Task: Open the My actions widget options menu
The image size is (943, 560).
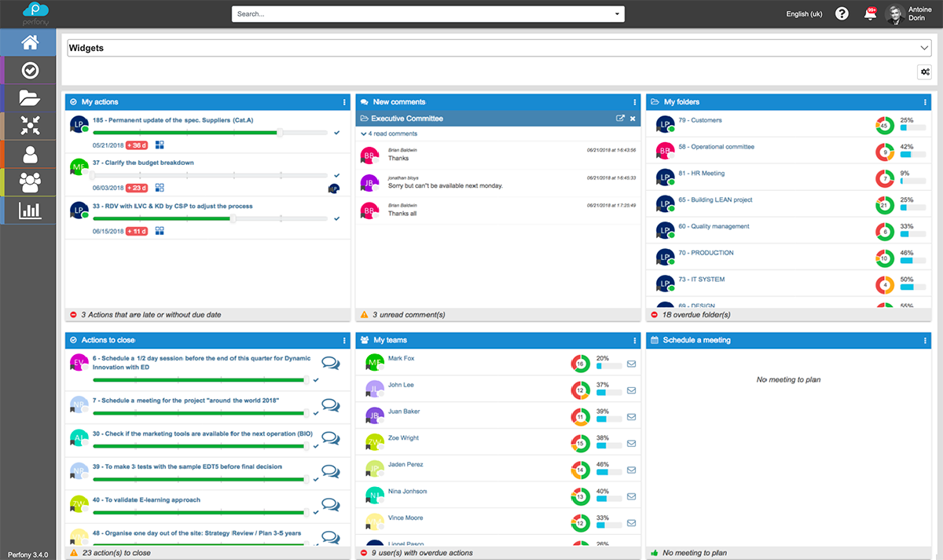Action: tap(344, 102)
